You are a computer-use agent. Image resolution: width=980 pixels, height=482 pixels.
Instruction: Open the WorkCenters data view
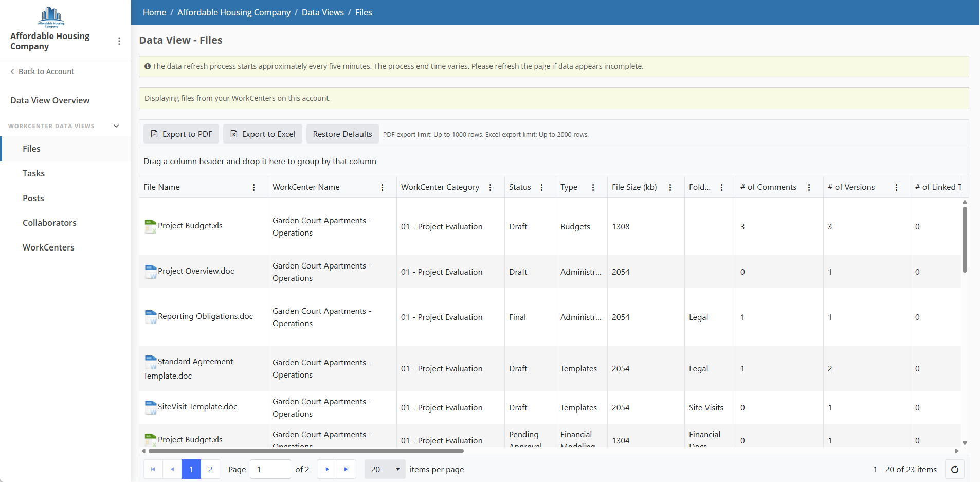pyautogui.click(x=65, y=247)
